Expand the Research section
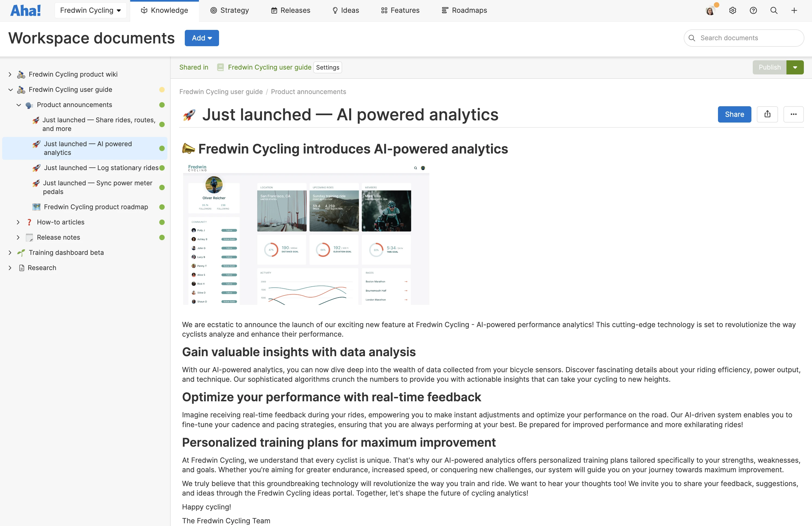The height and width of the screenshot is (526, 812). pyautogui.click(x=10, y=267)
